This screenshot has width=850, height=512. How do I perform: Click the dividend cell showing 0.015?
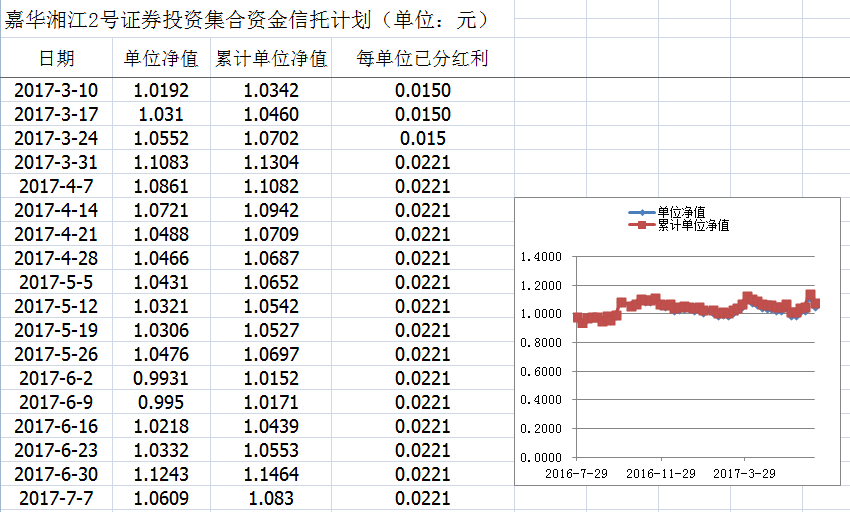422,138
